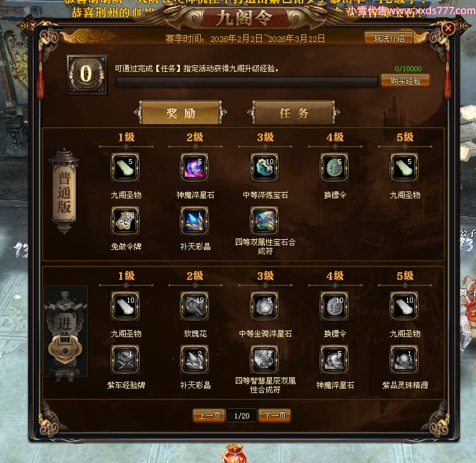
Task: Click the 神魔淬星石 icon in 普通版 row
Action: [195, 167]
